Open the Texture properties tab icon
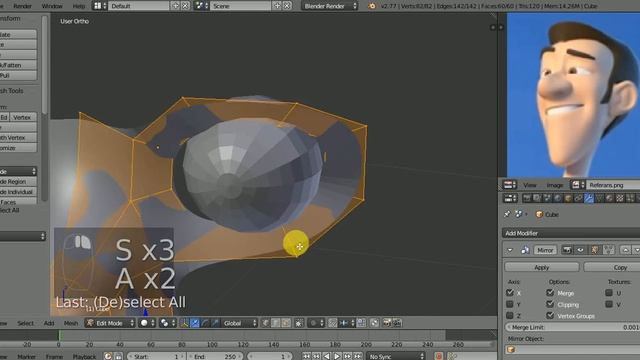Viewport: 640px width, 360px height. (620, 198)
